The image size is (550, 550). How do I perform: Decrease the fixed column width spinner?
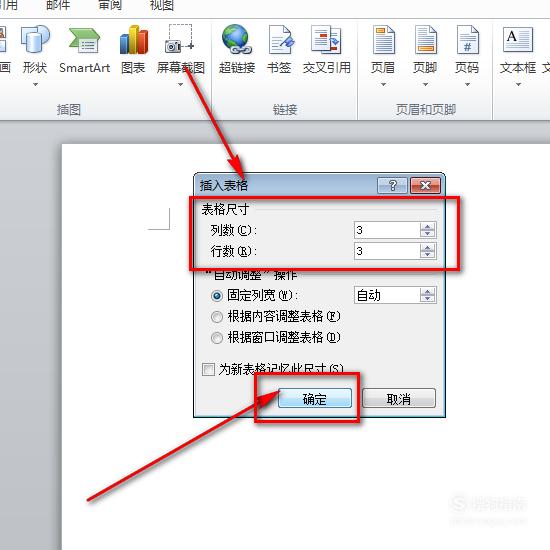pyautogui.click(x=428, y=299)
